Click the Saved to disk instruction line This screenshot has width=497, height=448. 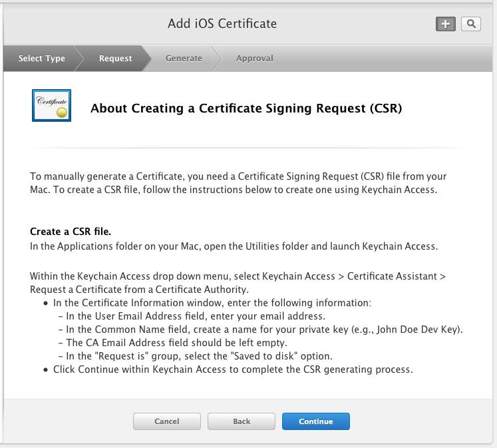pyautogui.click(x=200, y=356)
